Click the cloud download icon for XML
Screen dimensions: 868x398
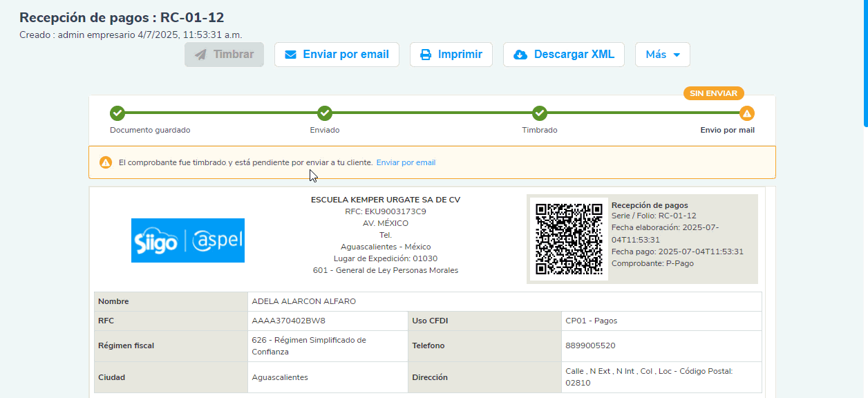(x=520, y=55)
